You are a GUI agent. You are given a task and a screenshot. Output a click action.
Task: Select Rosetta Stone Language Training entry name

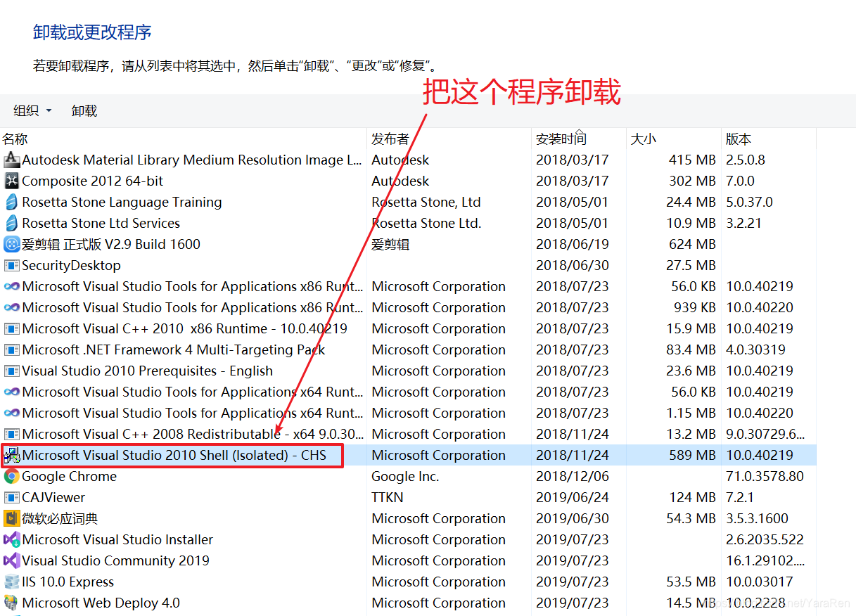(122, 202)
